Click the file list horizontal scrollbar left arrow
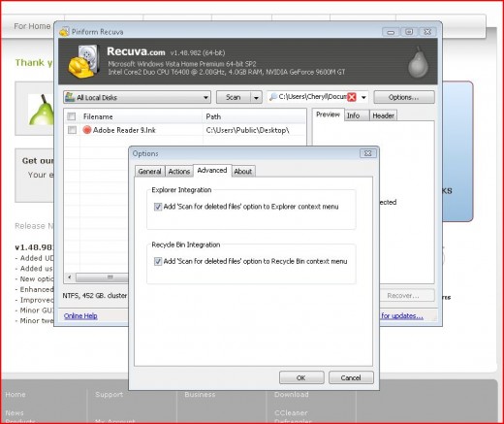The height and width of the screenshot is (424, 504). 70,277
